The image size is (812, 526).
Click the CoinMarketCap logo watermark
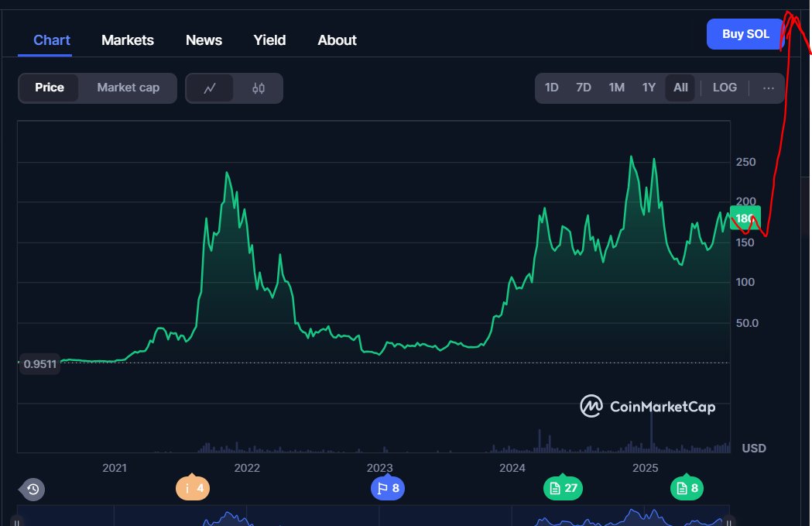click(x=647, y=406)
